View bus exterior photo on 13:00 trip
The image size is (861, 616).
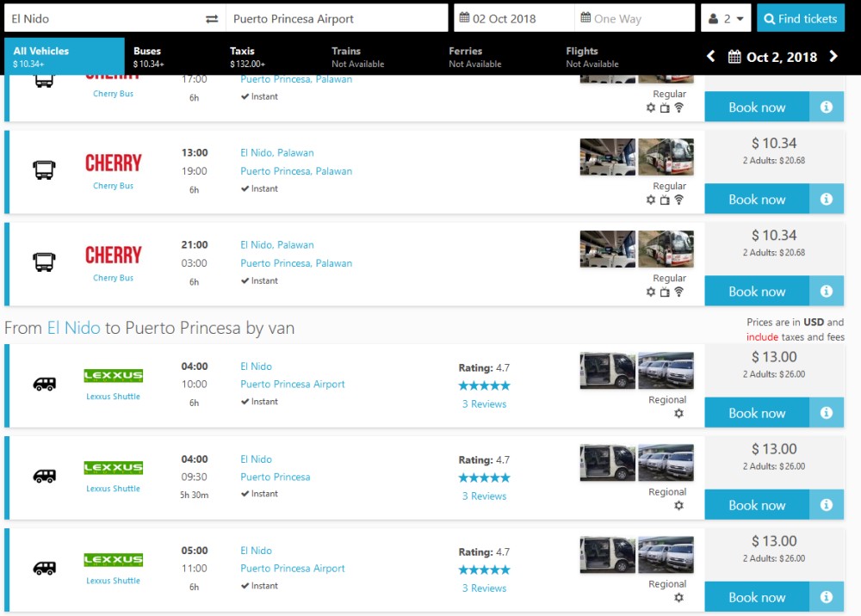click(666, 157)
